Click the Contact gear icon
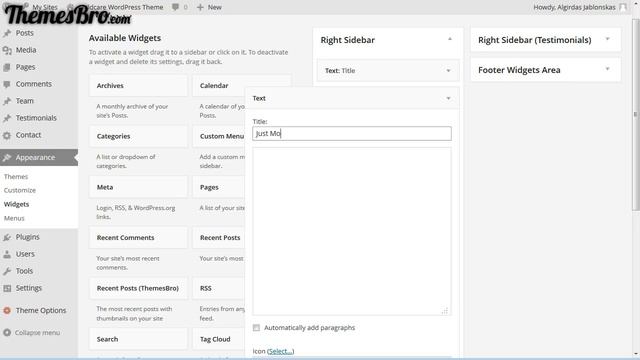This screenshot has width=640, height=360. (7, 136)
